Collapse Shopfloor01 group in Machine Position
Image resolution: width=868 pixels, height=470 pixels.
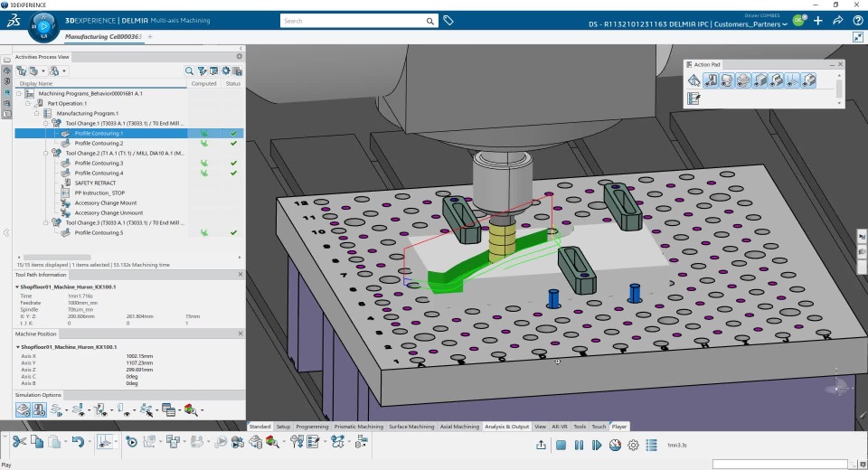(x=17, y=347)
